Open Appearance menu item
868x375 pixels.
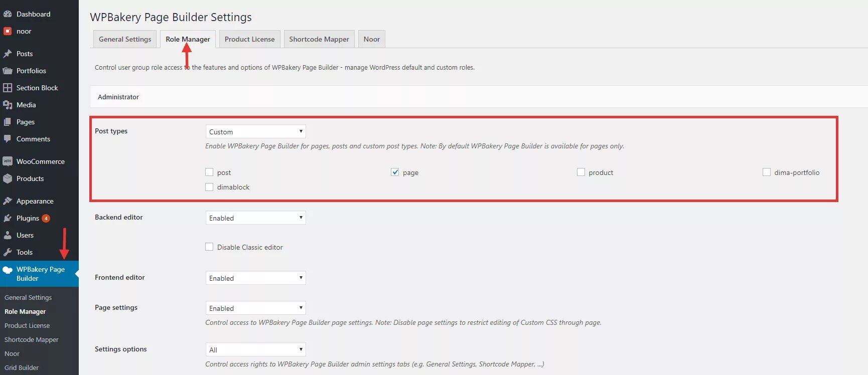tap(35, 201)
